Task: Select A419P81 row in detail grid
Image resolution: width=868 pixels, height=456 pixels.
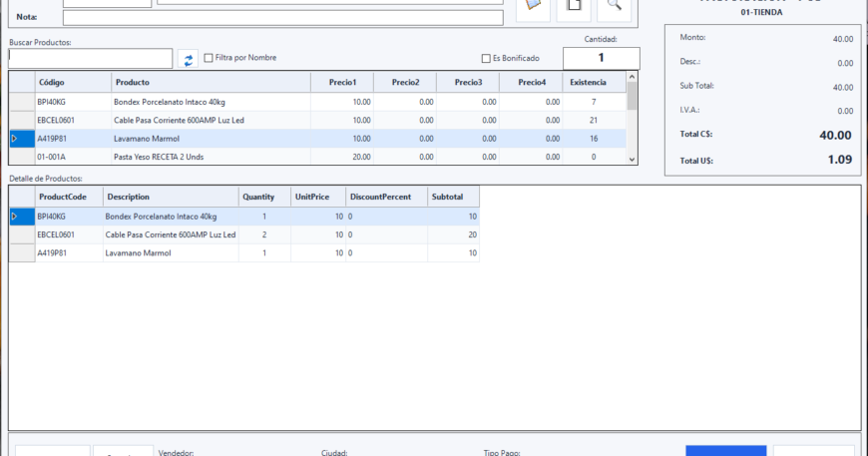Action: coord(244,252)
